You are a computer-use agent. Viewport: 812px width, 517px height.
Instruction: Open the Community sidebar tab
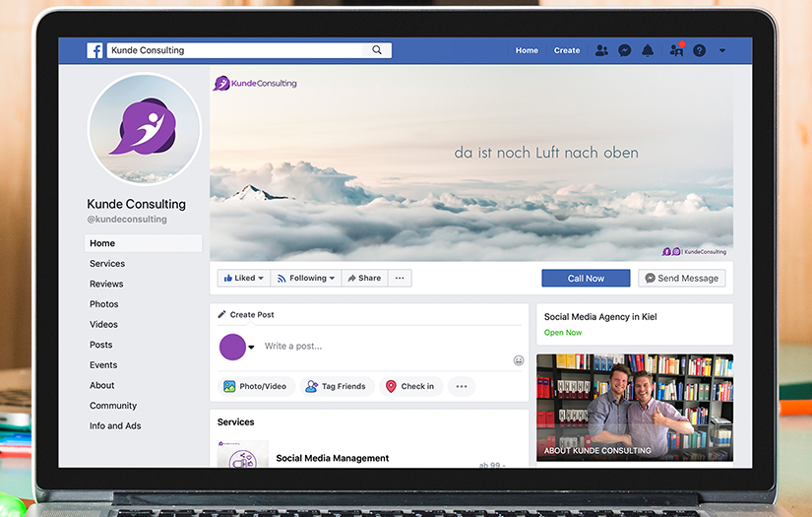point(113,405)
